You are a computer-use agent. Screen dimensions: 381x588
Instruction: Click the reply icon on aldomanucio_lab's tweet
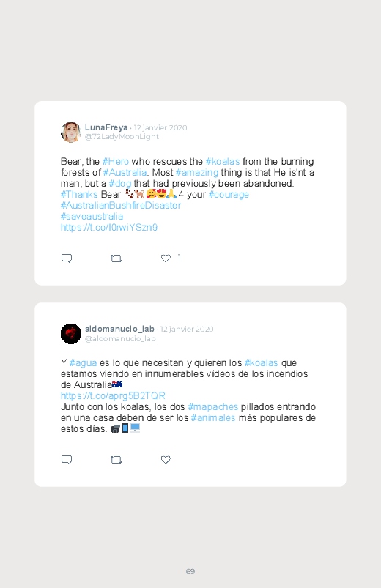tap(67, 460)
